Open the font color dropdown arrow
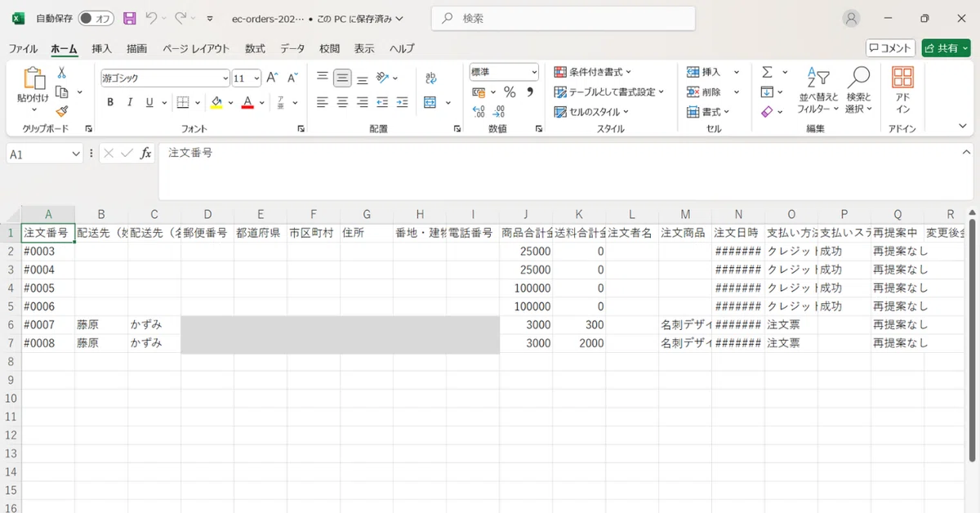This screenshot has width=980, height=513. [x=261, y=103]
